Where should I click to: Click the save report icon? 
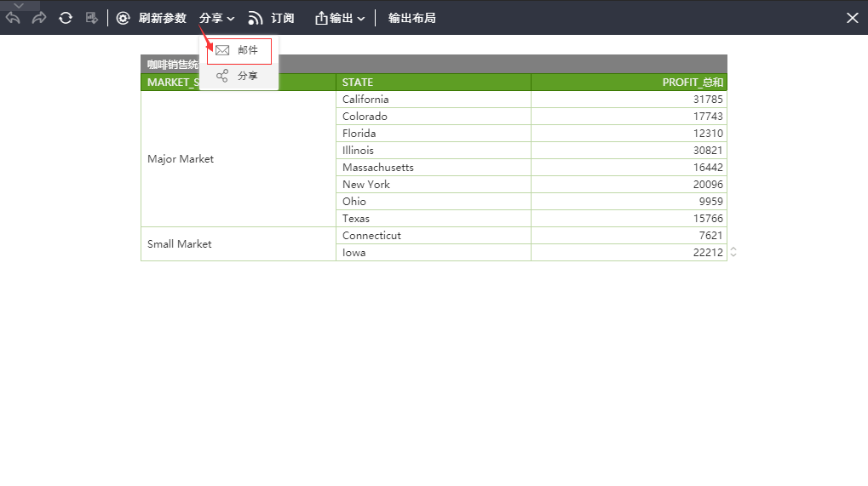click(x=92, y=18)
